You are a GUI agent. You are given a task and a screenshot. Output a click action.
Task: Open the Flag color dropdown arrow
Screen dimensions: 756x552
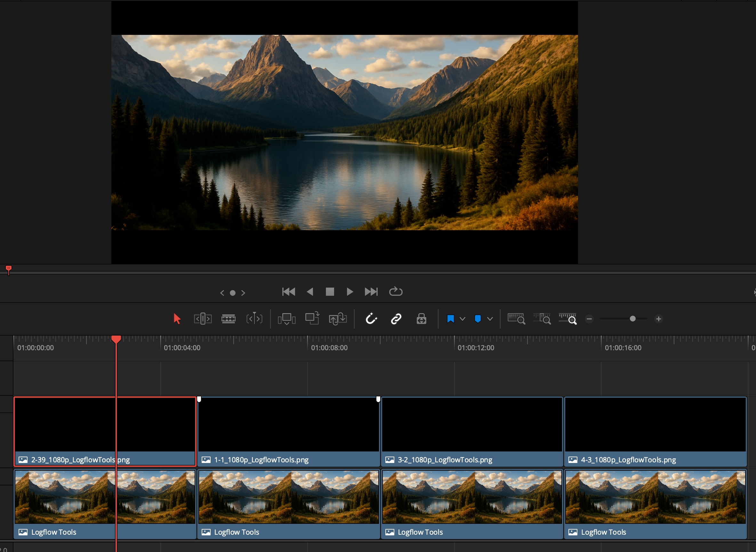[462, 319]
